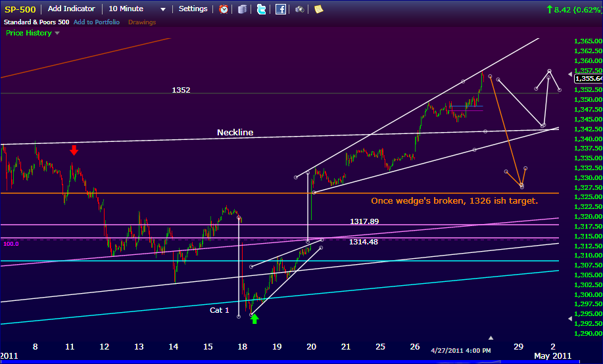603x364 pixels.
Task: Click the Add to Portfolio link
Action: coord(97,22)
